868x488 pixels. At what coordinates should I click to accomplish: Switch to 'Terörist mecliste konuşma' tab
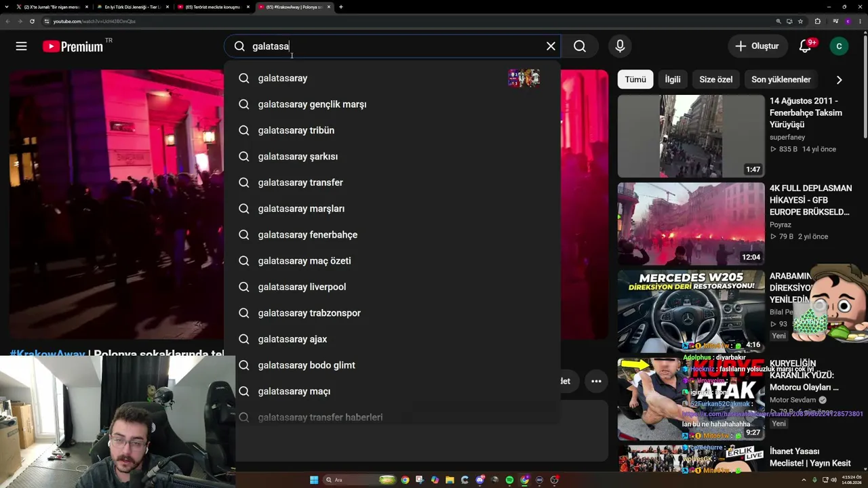213,7
